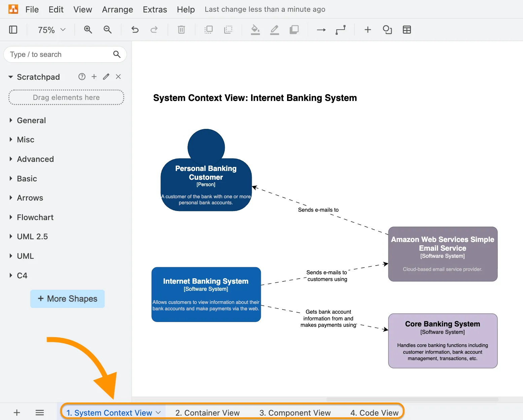Select the waypoint connector style icon
This screenshot has width=523, height=420.
(x=341, y=30)
